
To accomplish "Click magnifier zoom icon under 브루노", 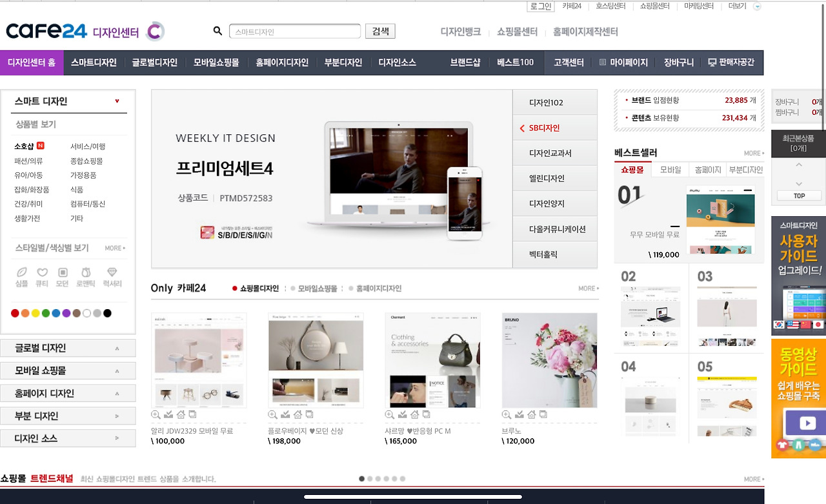I will click(x=507, y=414).
